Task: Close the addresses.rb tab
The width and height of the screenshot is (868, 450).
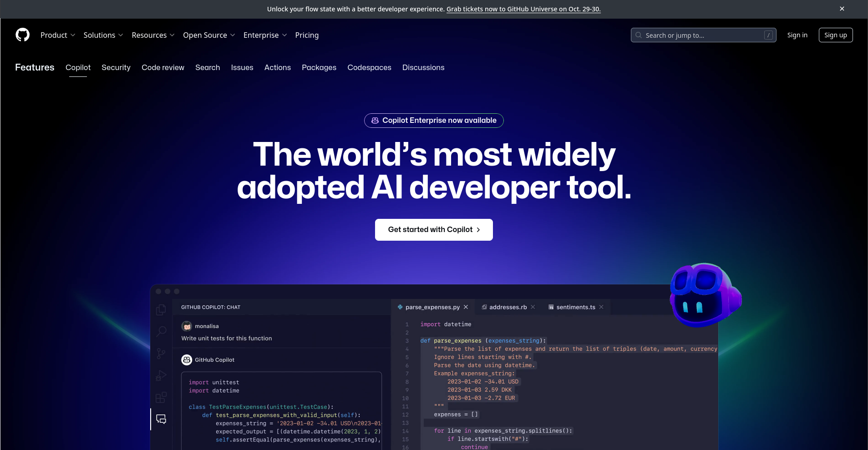Action: point(533,307)
